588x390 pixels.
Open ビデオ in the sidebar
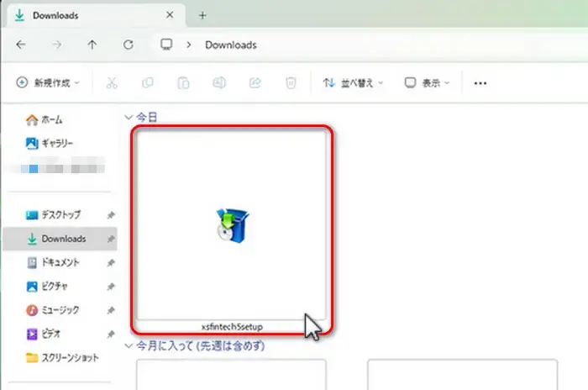[x=43, y=334]
